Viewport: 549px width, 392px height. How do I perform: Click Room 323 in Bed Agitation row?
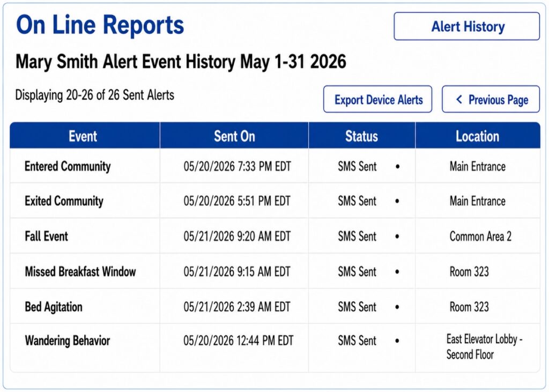[469, 307]
